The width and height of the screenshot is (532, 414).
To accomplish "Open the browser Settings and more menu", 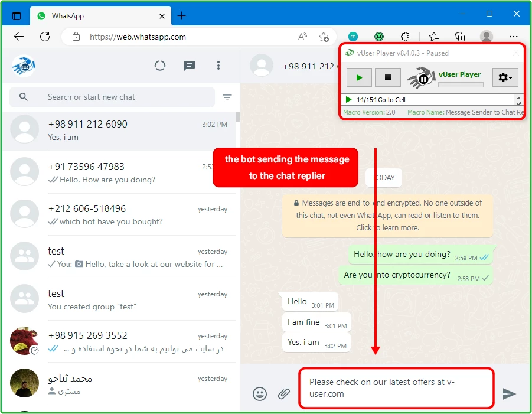I will 513,36.
